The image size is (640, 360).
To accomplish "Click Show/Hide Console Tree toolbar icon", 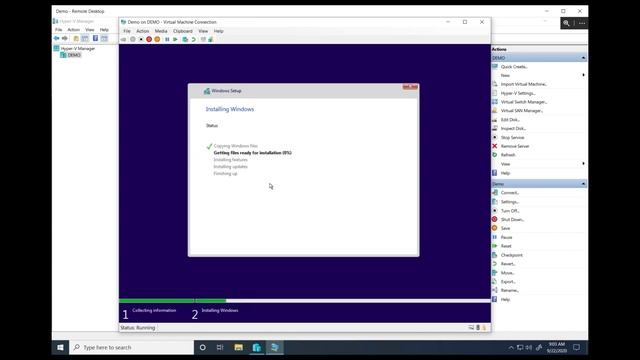I will 85,38.
